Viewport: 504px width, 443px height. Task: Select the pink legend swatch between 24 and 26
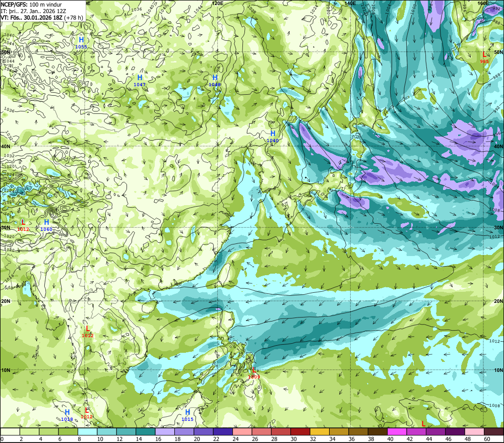pos(242,431)
